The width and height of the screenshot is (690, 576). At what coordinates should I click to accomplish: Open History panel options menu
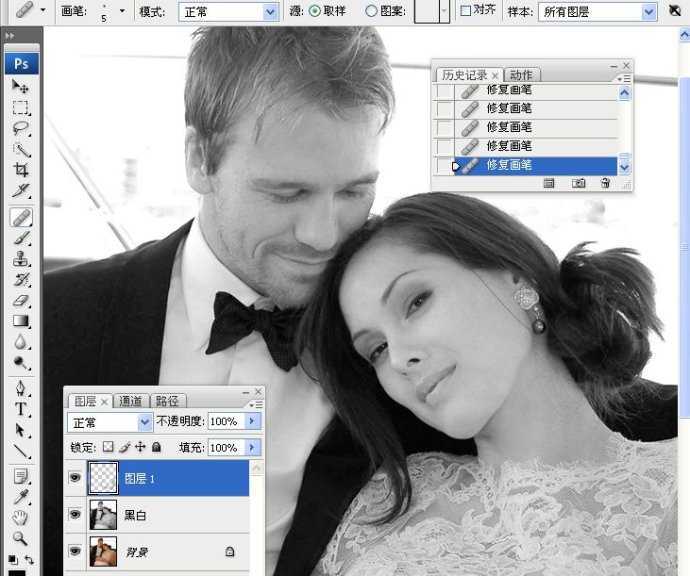pos(624,78)
